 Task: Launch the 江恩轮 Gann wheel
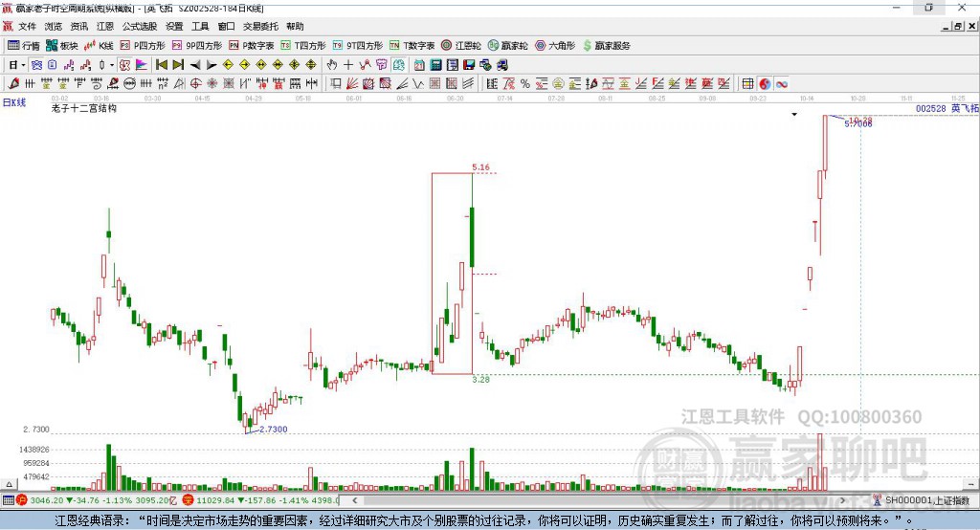(461, 46)
